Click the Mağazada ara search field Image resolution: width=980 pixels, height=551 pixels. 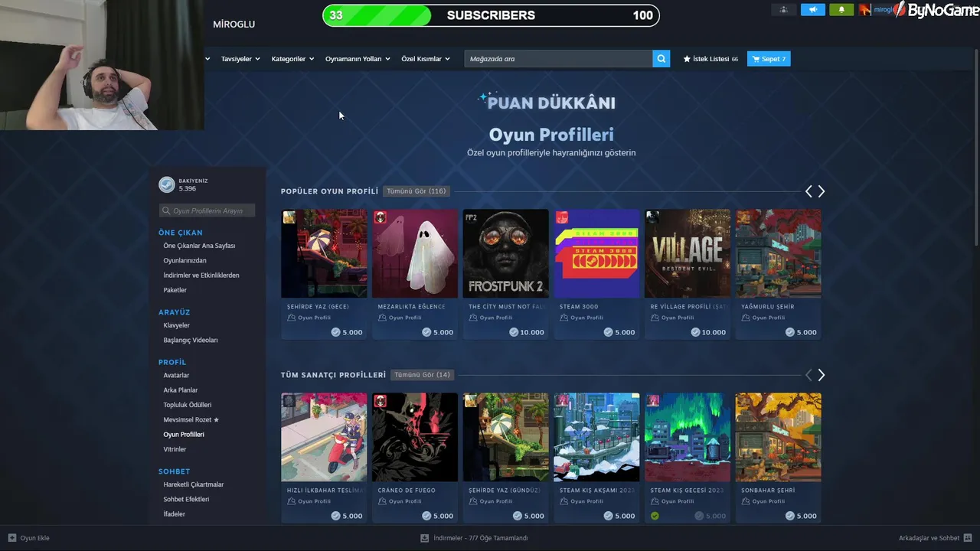(x=558, y=59)
